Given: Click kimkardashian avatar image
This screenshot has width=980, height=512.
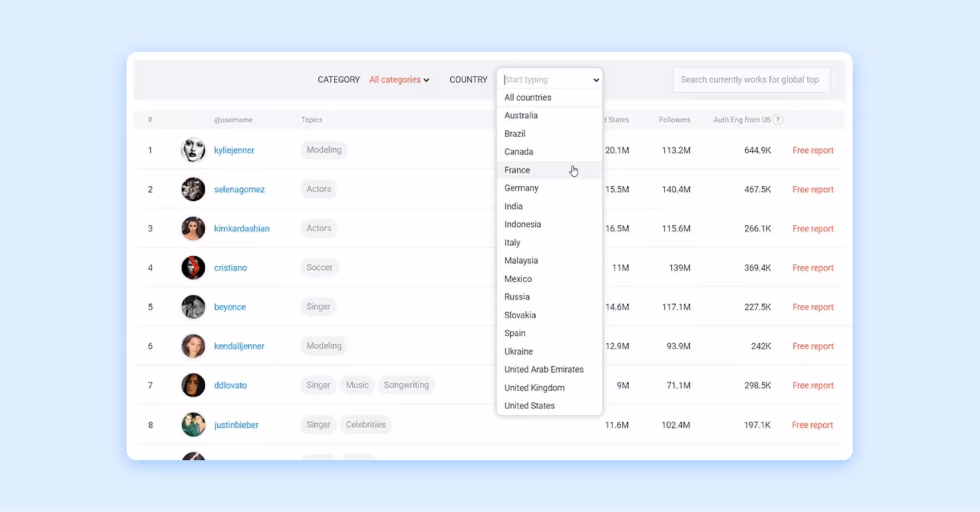Looking at the screenshot, I should tap(193, 229).
